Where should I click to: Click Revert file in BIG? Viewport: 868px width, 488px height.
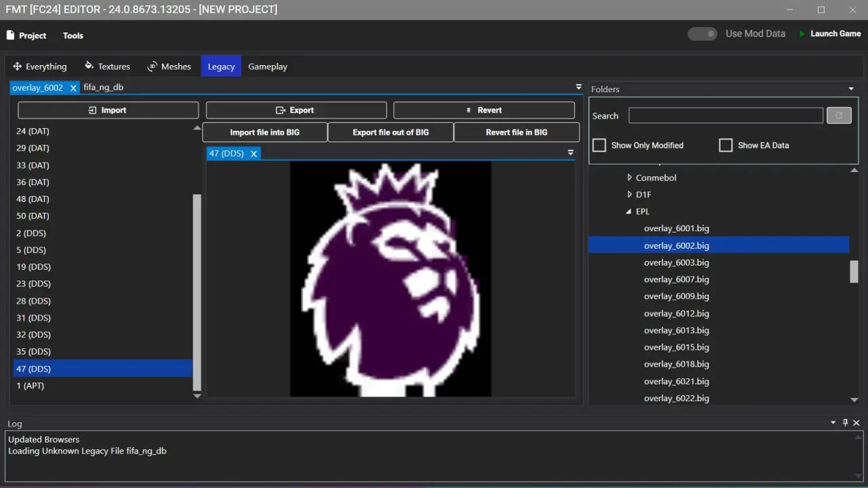(517, 132)
